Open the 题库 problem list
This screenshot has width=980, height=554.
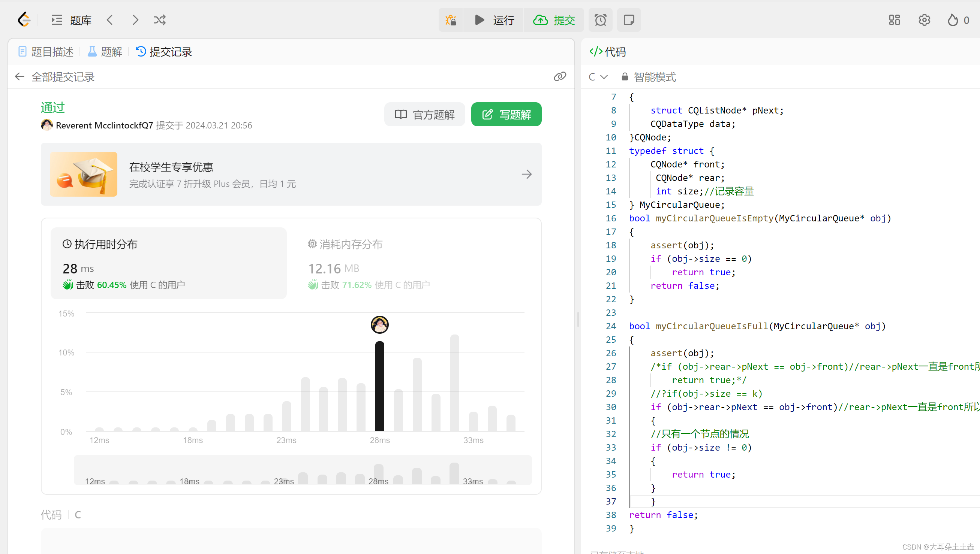point(72,20)
